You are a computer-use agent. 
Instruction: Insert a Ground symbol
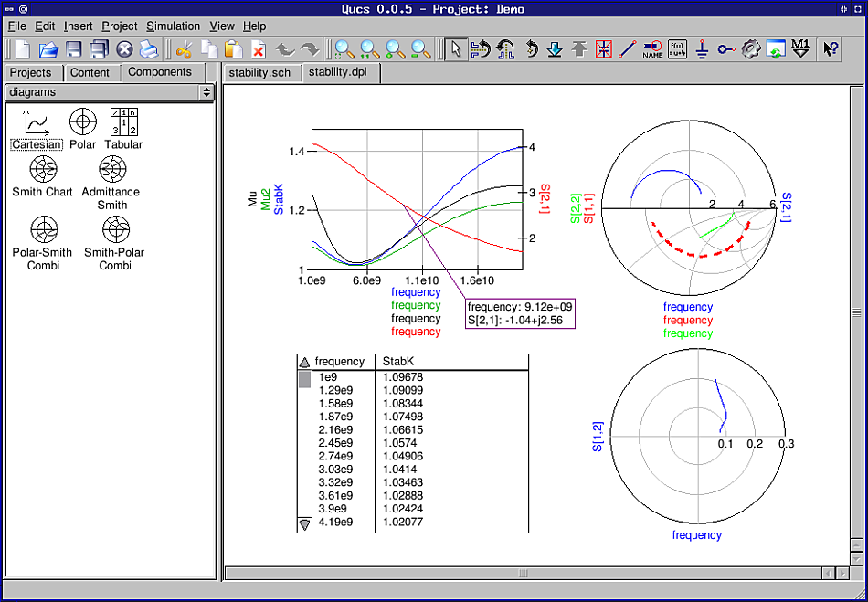click(702, 50)
